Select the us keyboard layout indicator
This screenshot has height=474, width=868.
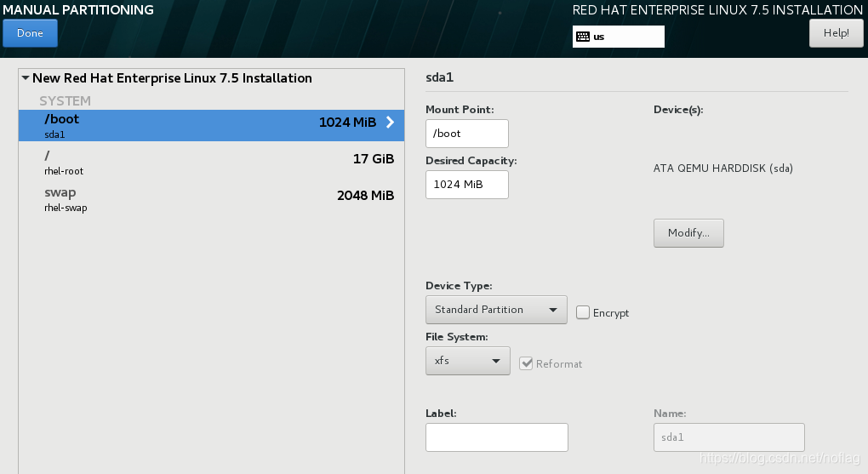[619, 37]
